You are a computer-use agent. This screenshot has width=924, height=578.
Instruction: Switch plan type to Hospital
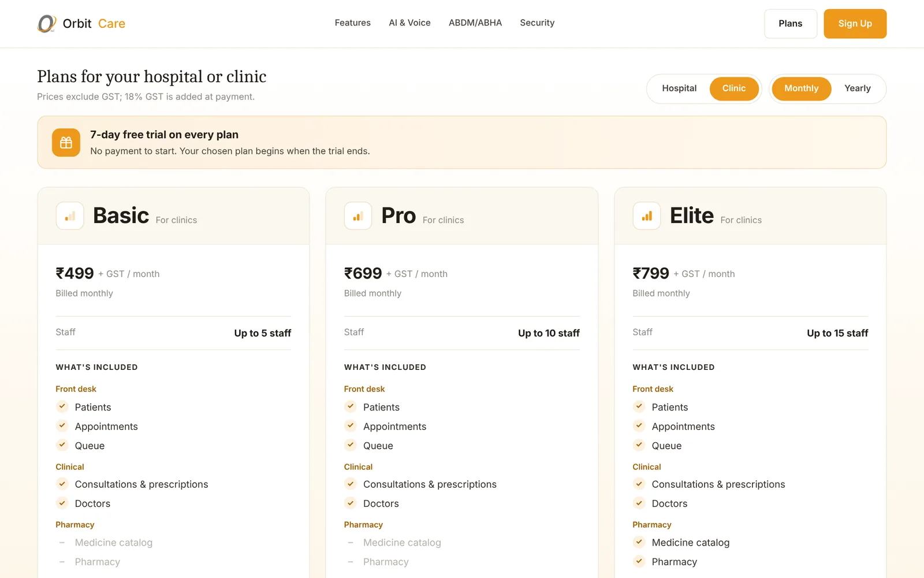click(x=679, y=88)
